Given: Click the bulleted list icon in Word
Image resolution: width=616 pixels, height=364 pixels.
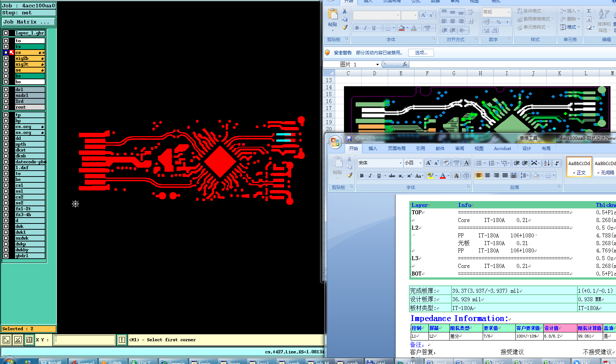Looking at the screenshot, I should [x=479, y=163].
